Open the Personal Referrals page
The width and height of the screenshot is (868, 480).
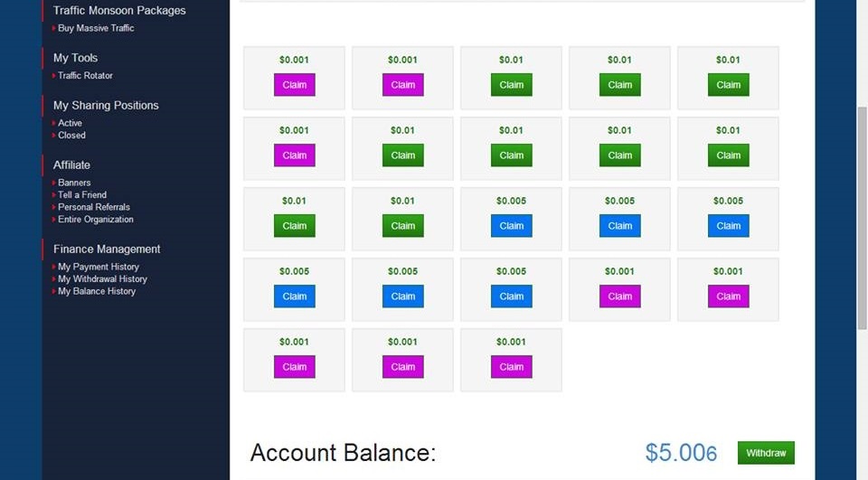click(94, 207)
